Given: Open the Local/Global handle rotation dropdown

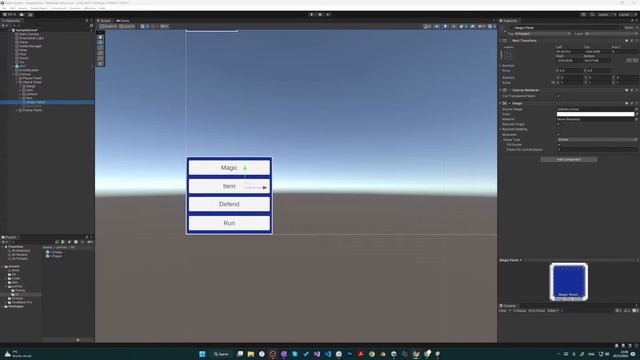Looking at the screenshot, I should [x=127, y=27].
